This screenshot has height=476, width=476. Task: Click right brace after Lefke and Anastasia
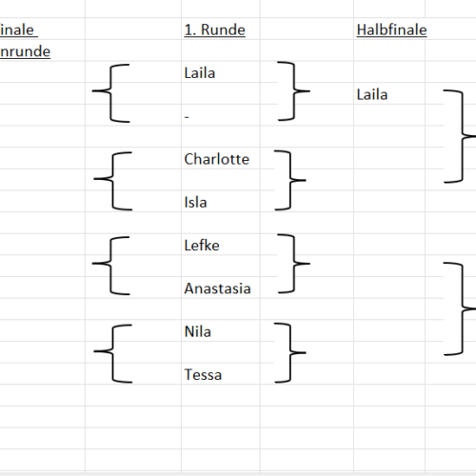click(x=294, y=264)
